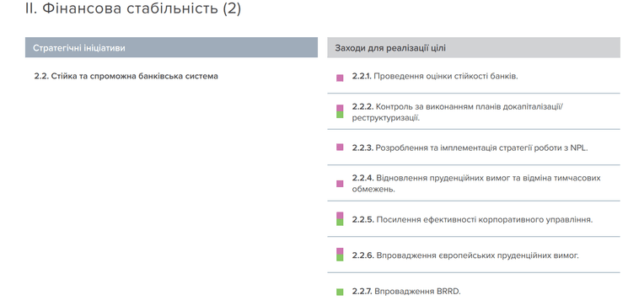Click the Заходи для реалізації цілі header

click(x=474, y=48)
